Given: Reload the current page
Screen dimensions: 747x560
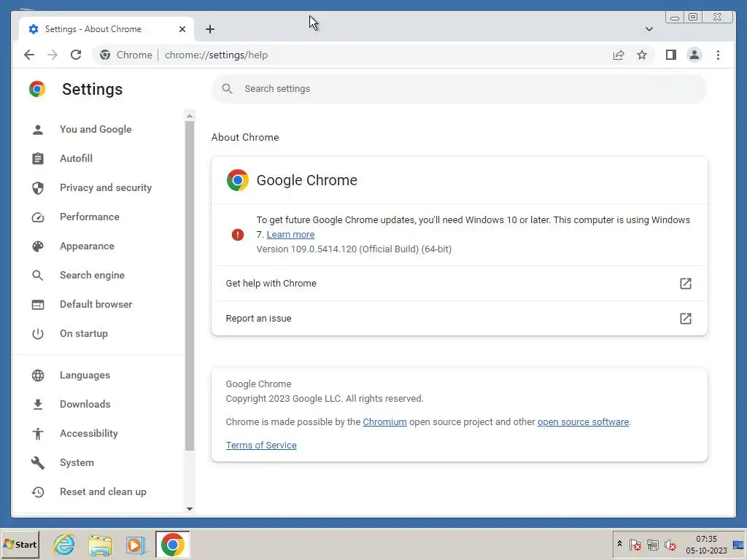Looking at the screenshot, I should [76, 55].
